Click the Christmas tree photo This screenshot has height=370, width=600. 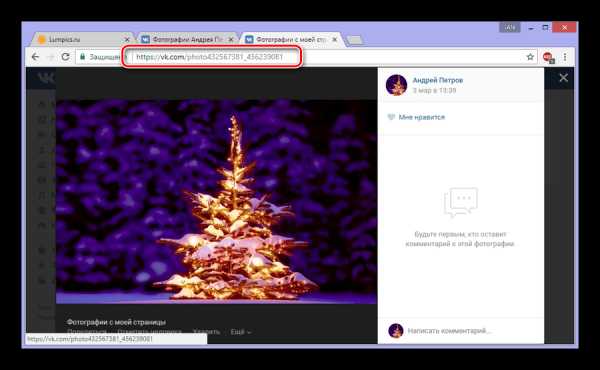pos(216,202)
